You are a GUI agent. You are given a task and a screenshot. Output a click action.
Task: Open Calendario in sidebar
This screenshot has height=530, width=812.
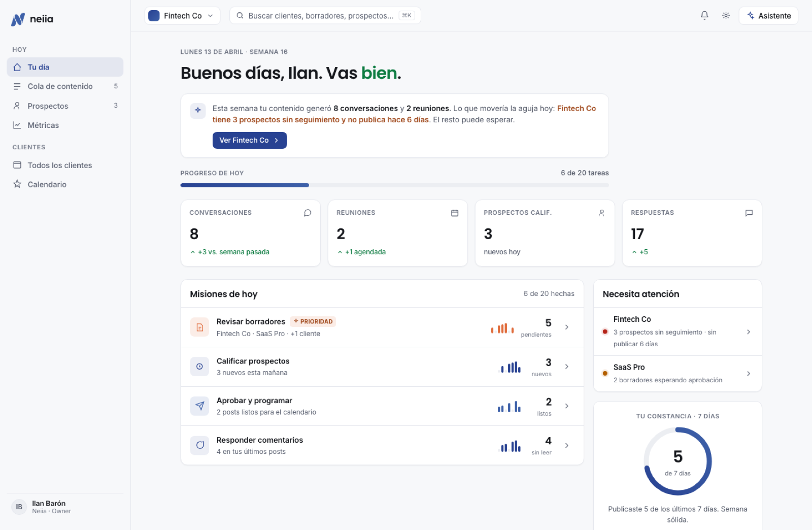(x=65, y=184)
